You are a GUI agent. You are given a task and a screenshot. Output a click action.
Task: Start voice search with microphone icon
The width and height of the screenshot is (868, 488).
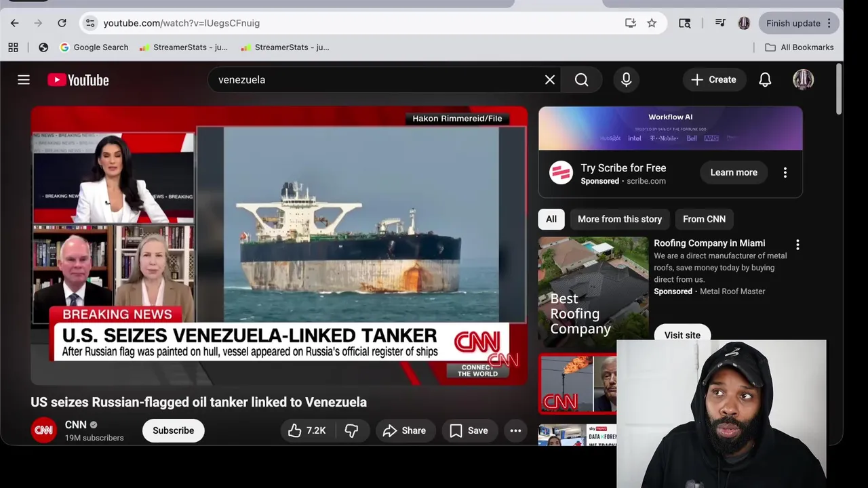[627, 80]
